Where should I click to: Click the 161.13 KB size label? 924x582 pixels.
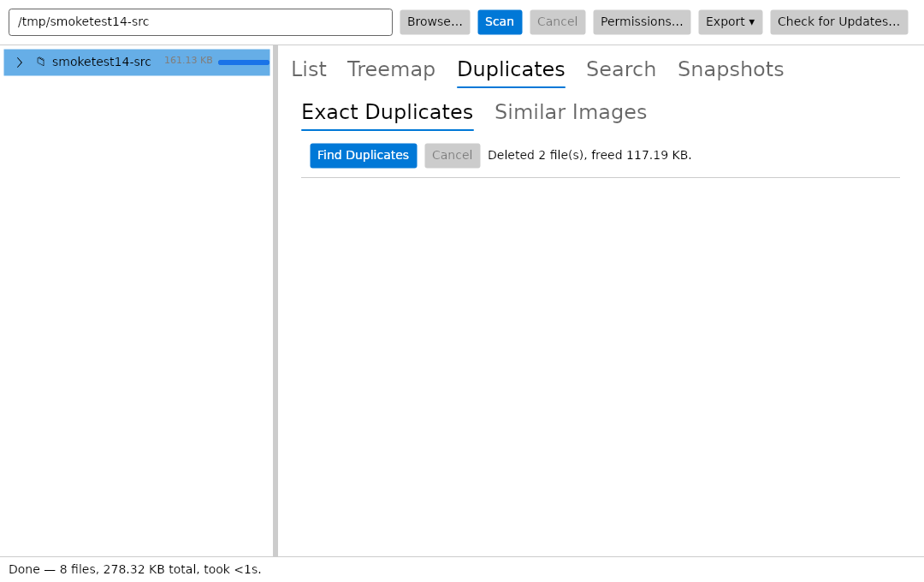tap(188, 61)
